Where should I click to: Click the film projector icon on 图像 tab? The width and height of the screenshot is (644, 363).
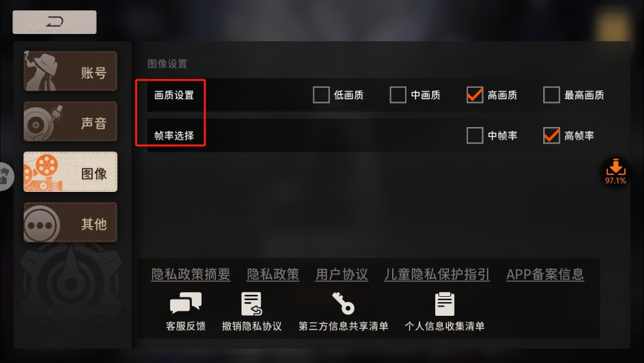point(43,172)
